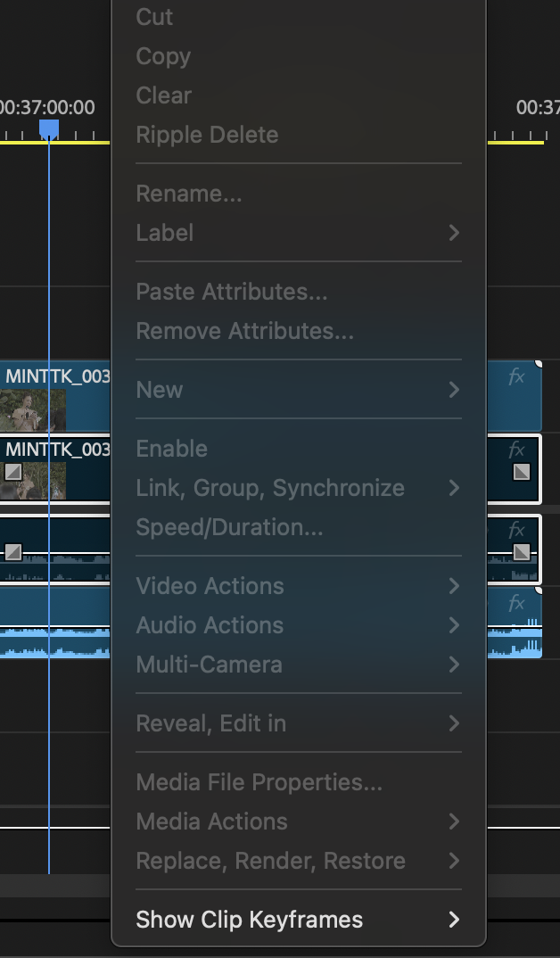
Task: Click Paste Attributes to open its dialog
Action: point(230,292)
